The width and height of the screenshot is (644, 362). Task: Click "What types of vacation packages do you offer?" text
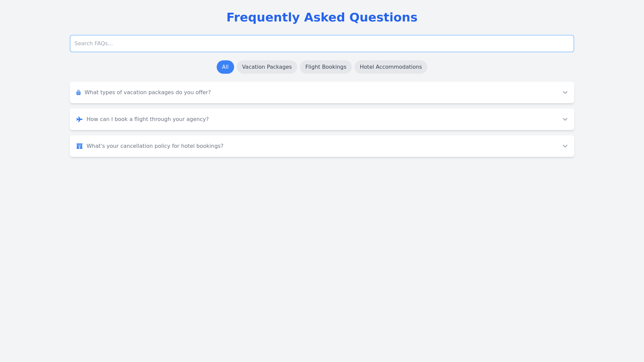[148, 93]
